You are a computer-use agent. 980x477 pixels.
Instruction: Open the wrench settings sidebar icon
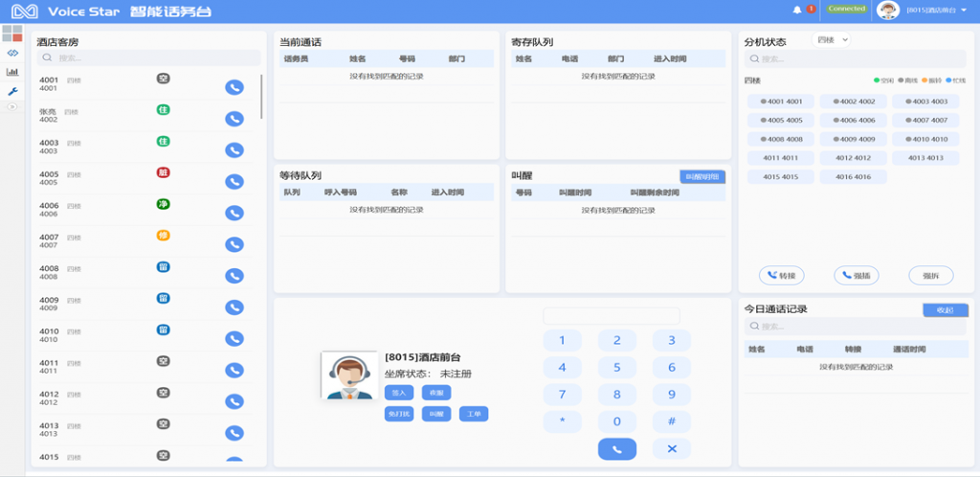(x=12, y=91)
